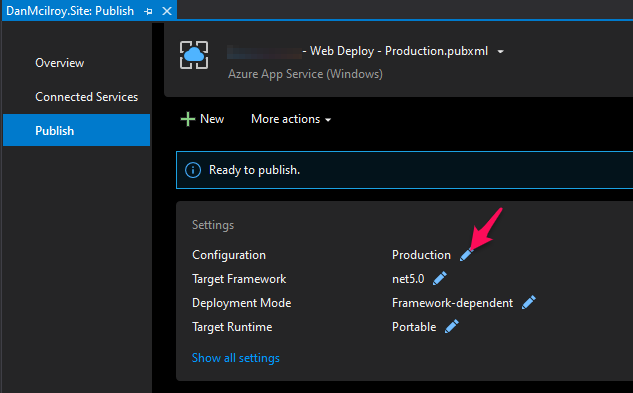Click the Target Runtime label

[232, 327]
